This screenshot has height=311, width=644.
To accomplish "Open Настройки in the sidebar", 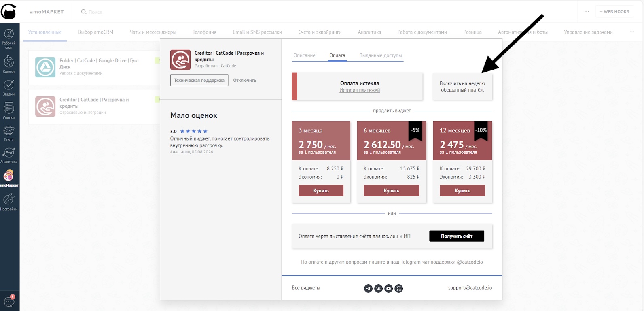I will coord(8,202).
